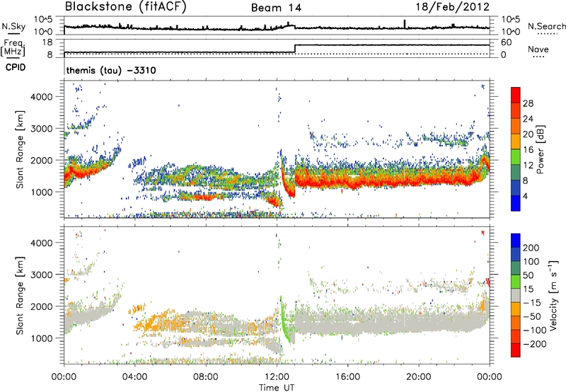Select the "themis (tau) -3310" mode text
Viewport: 566px width, 392px height.
coord(111,70)
